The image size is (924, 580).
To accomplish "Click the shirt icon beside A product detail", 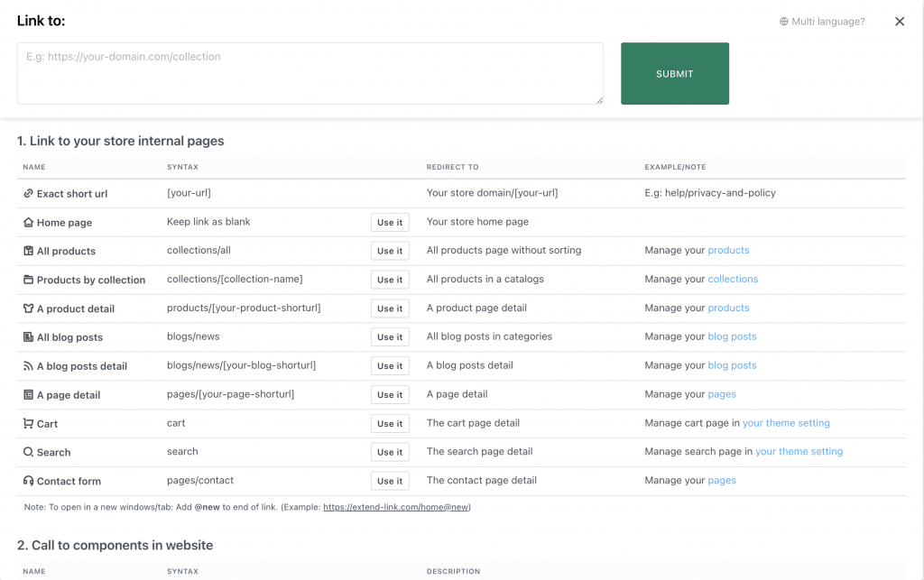I will pyautogui.click(x=29, y=309).
